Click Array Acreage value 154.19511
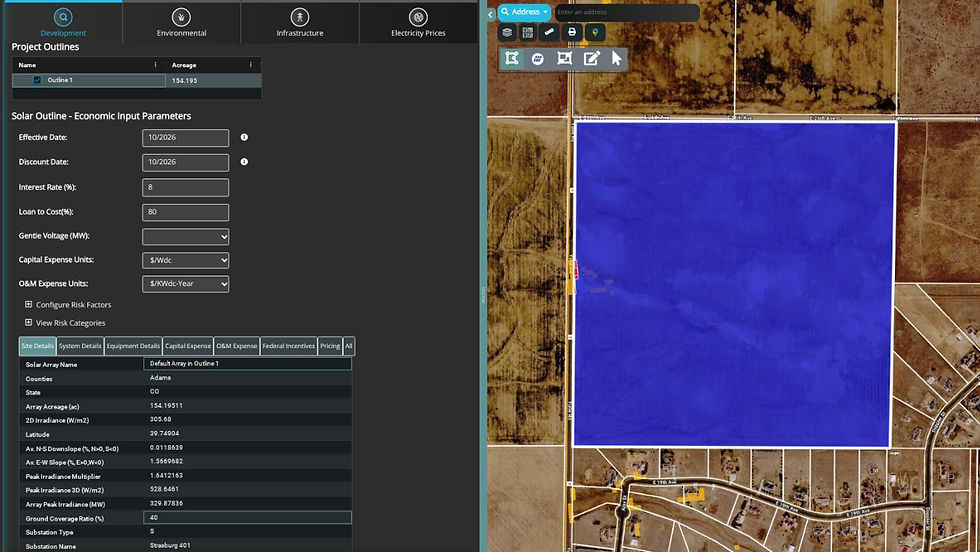 [x=166, y=406]
